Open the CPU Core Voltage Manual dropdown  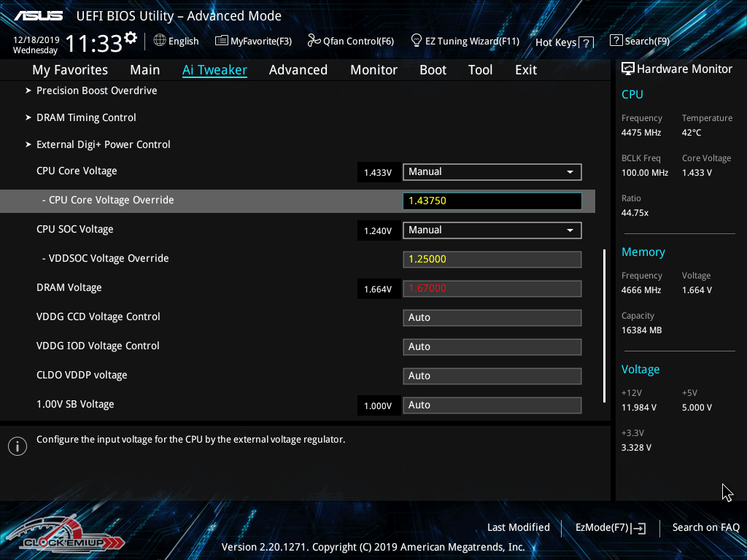(x=492, y=172)
